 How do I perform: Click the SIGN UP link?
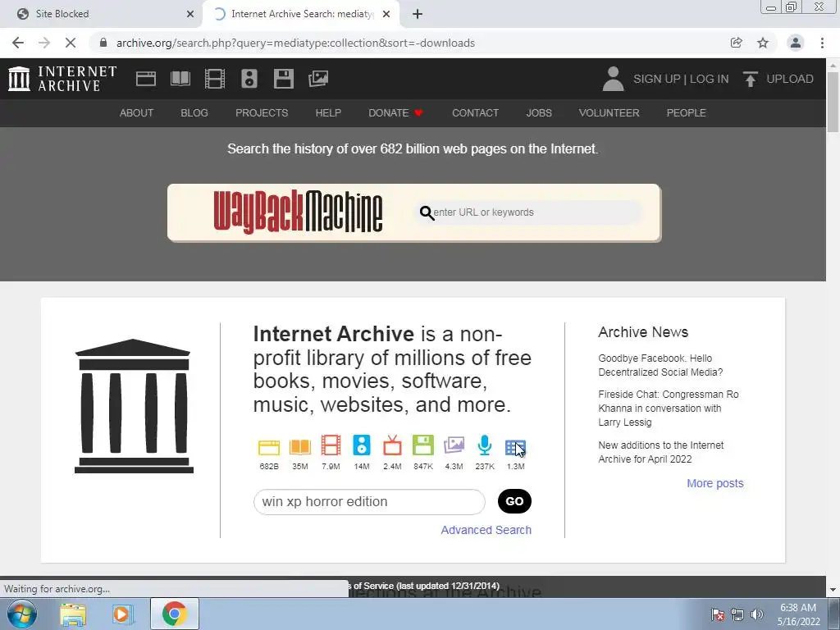(x=656, y=79)
